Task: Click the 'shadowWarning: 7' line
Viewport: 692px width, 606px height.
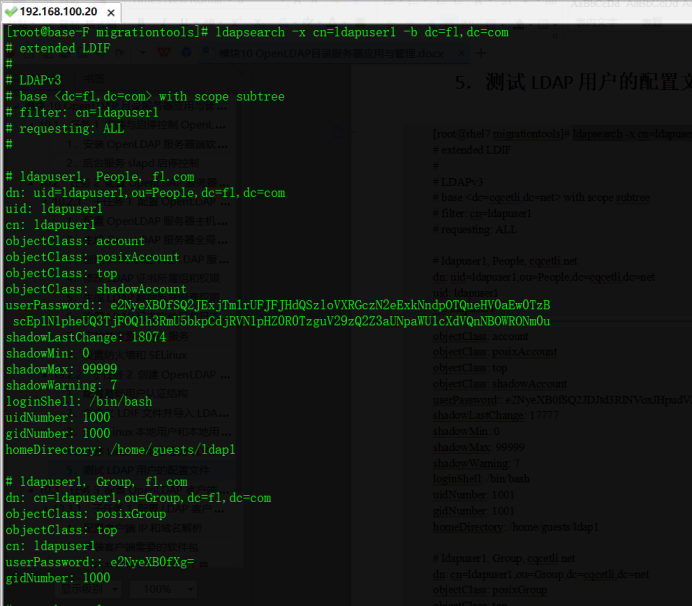Action: pyautogui.click(x=61, y=385)
